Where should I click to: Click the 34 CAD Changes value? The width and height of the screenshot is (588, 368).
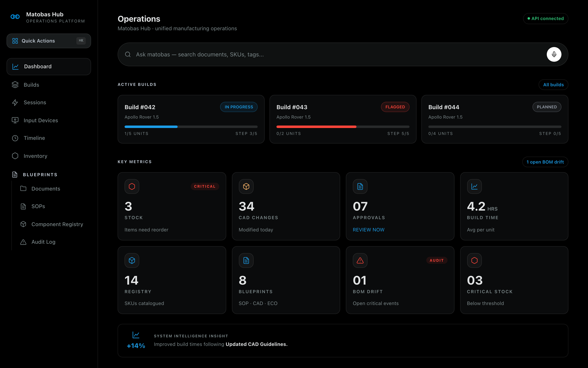coord(246,206)
